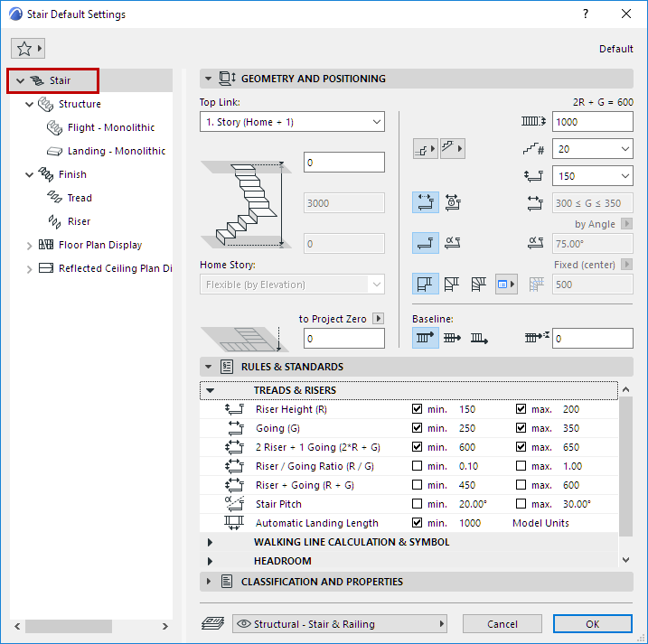Viewport: 648px width, 644px height.
Task: Uncheck Riser Height max rule
Action: click(521, 409)
